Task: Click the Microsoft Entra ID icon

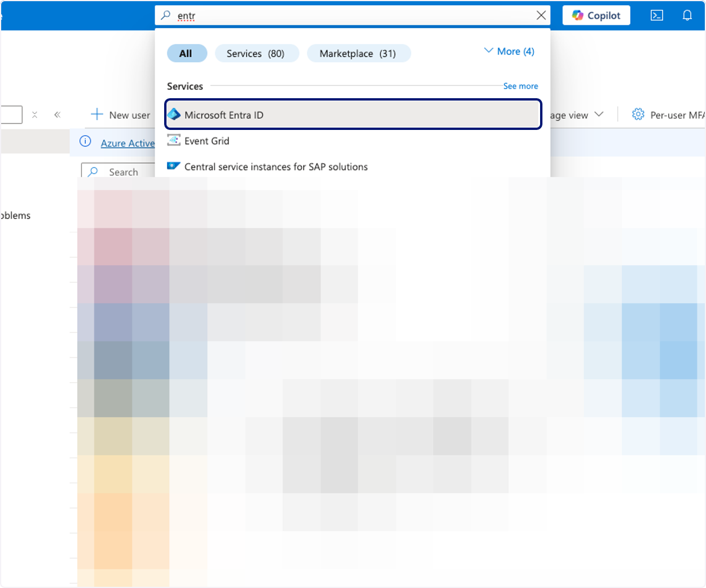Action: pos(174,115)
